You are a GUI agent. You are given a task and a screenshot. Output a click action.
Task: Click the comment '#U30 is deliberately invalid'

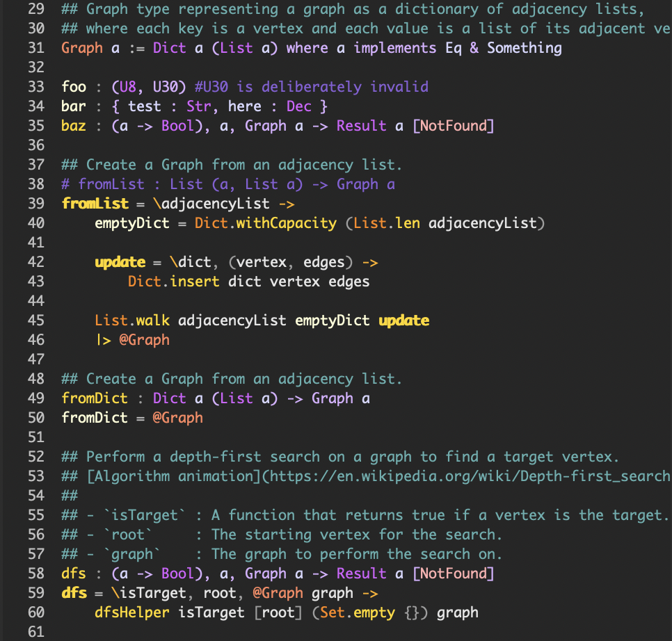pos(312,87)
